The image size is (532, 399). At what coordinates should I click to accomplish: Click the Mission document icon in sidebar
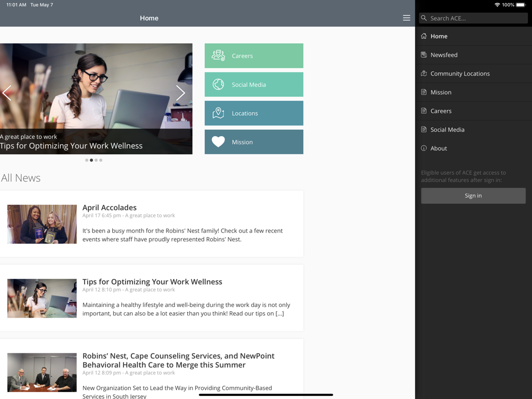pyautogui.click(x=424, y=92)
